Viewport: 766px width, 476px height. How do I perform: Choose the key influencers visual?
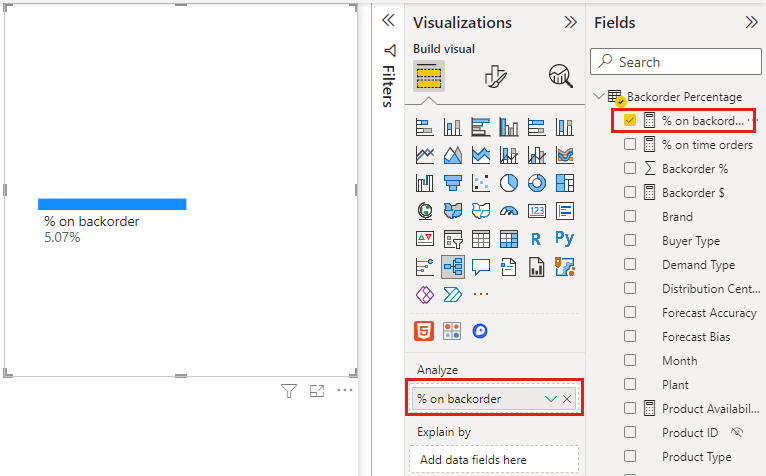(425, 267)
